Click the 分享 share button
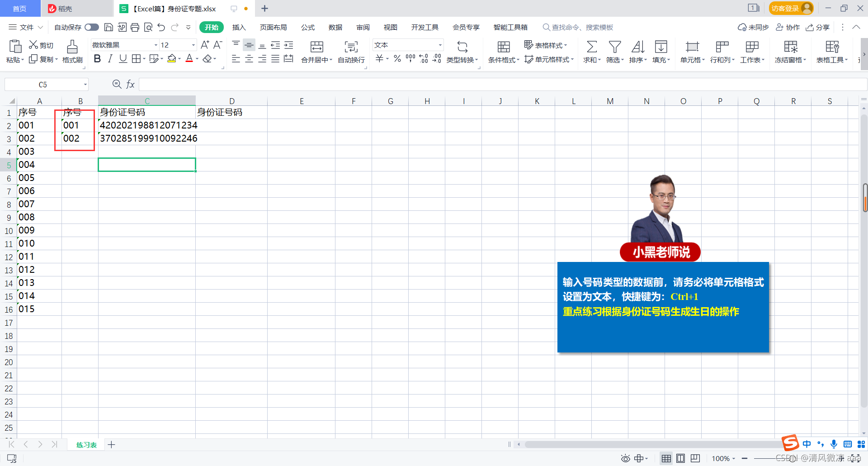The image size is (868, 466). point(818,27)
